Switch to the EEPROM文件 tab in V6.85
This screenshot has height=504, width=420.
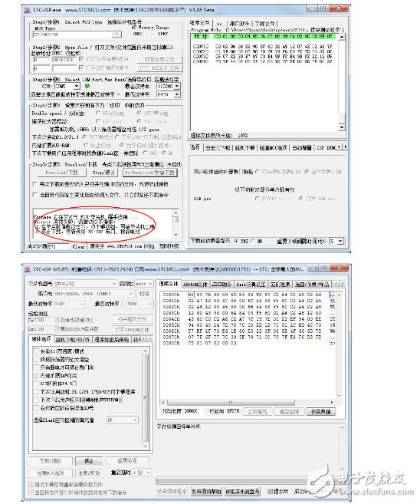click(195, 285)
